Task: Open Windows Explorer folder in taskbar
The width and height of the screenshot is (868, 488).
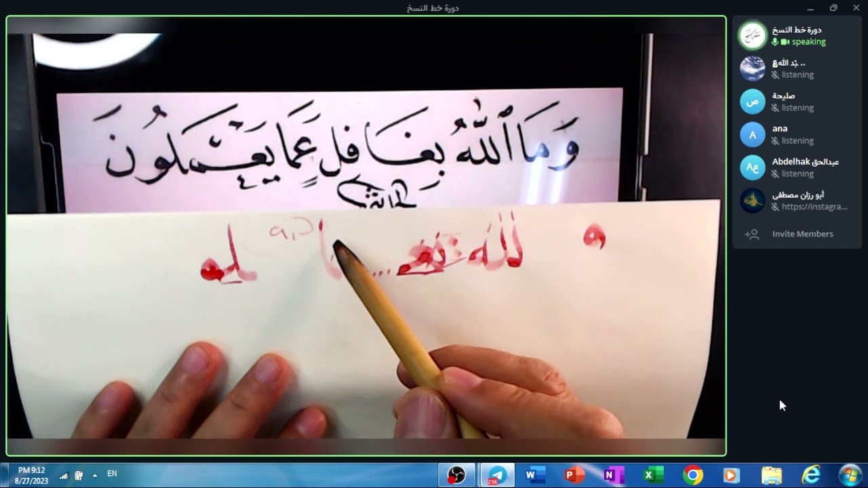Action: coord(772,475)
